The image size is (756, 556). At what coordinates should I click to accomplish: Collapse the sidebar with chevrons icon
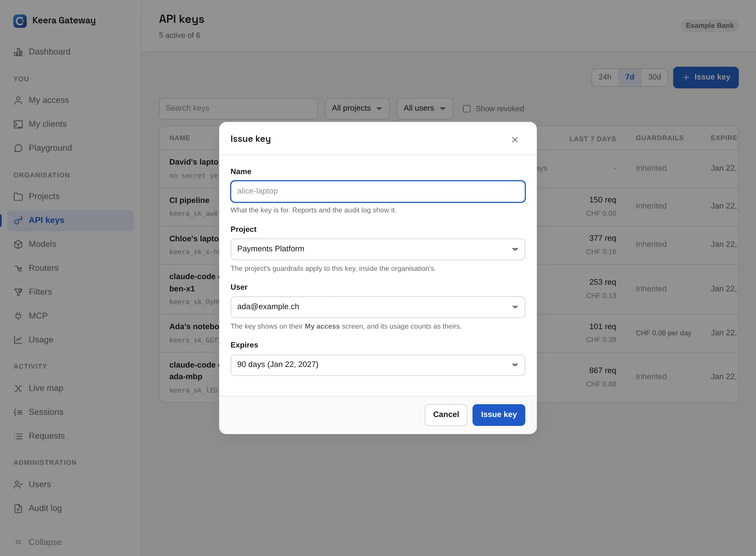18,542
